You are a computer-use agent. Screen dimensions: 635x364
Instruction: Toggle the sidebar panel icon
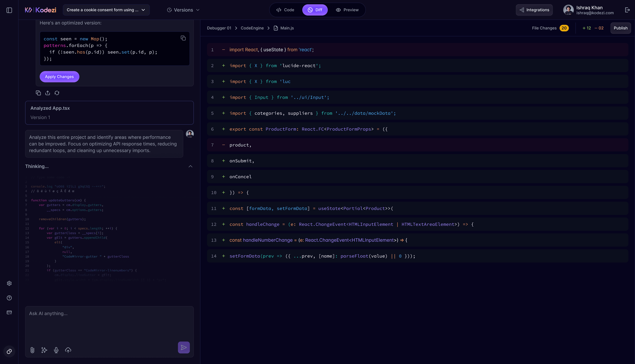[x=9, y=10]
